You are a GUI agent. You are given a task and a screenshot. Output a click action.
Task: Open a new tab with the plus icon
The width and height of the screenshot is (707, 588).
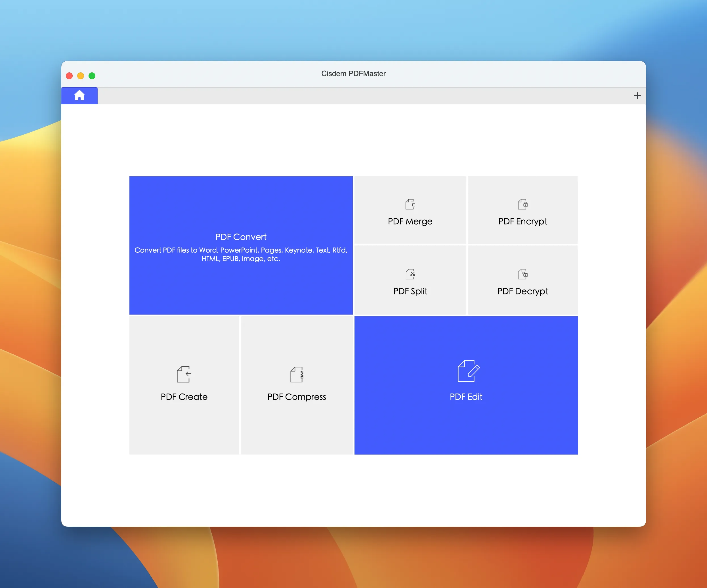pos(637,96)
